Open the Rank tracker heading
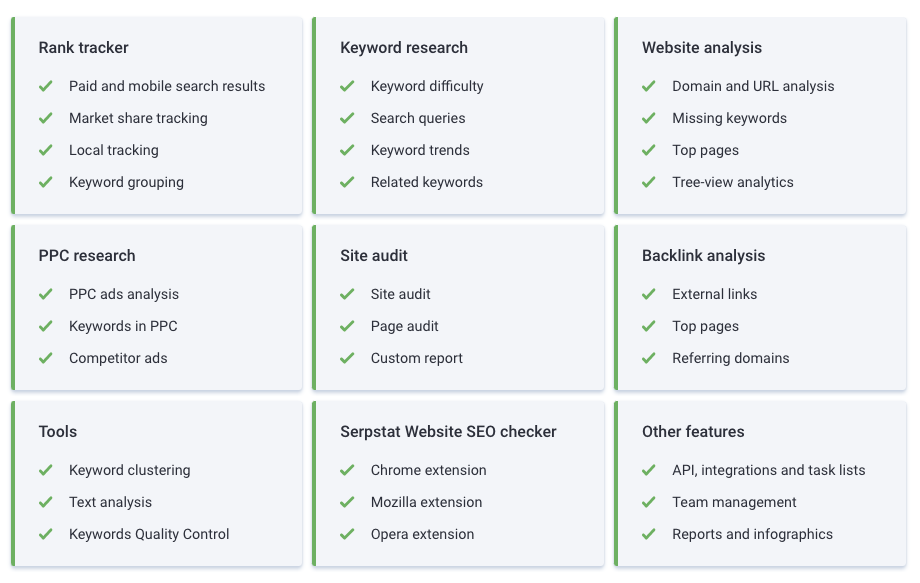The image size is (920, 583). pyautogui.click(x=84, y=47)
